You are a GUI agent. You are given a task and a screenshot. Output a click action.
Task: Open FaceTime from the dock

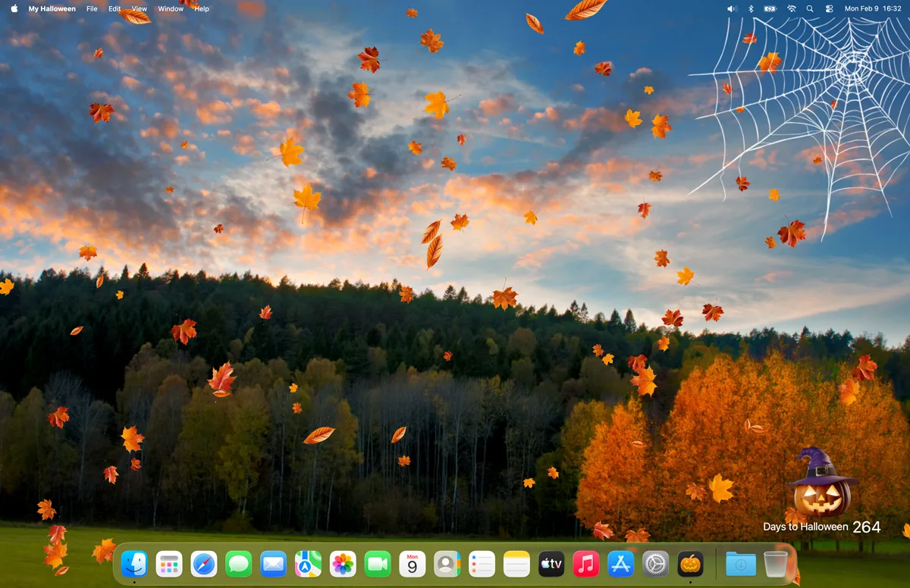point(377,564)
